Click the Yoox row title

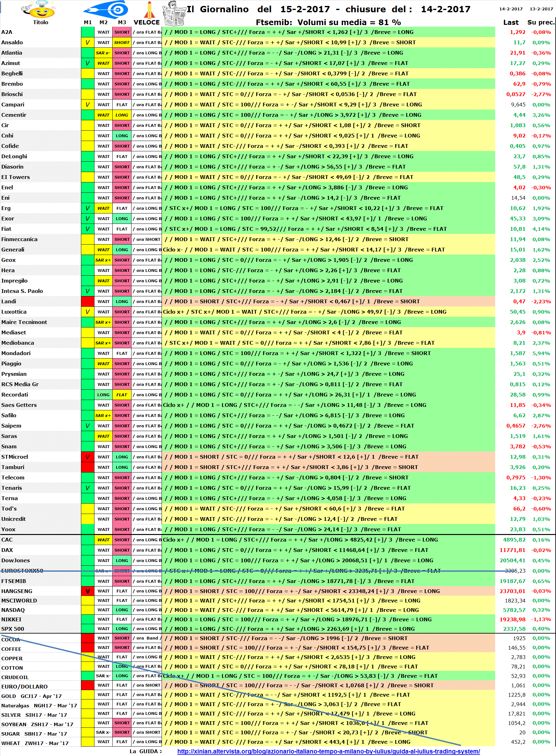pyautogui.click(x=8, y=529)
